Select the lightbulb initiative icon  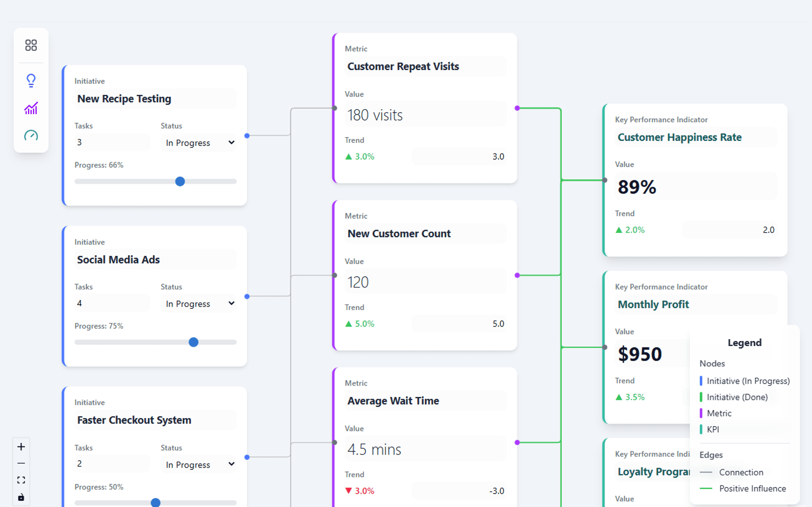(31, 80)
